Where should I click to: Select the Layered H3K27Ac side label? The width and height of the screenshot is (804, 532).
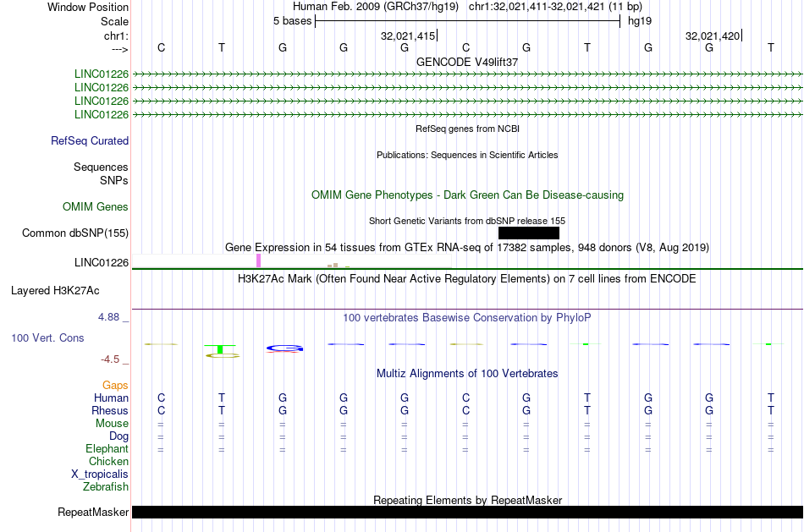point(55,291)
